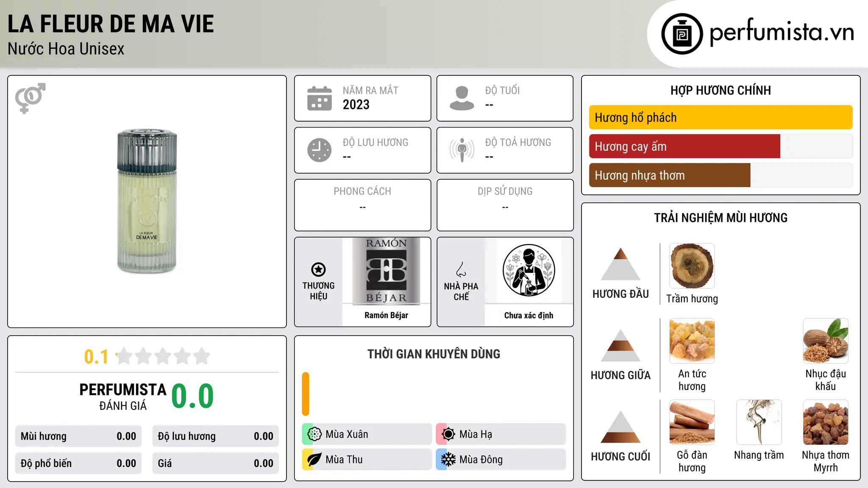
Task: Click the Trầm hương note label
Action: [x=692, y=299]
